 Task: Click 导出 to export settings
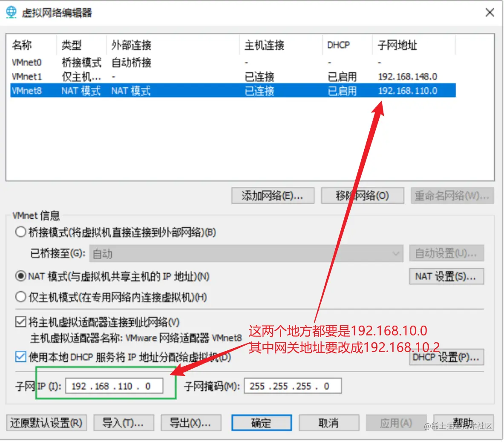(191, 423)
